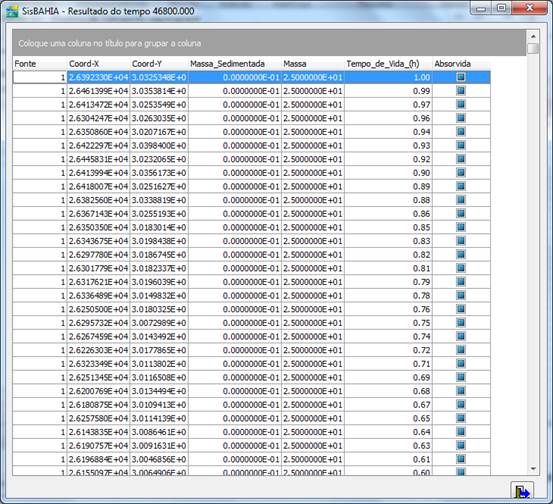Toggle Absorvida checkbox in row with 0.83
This screenshot has width=553, height=504.
(461, 241)
